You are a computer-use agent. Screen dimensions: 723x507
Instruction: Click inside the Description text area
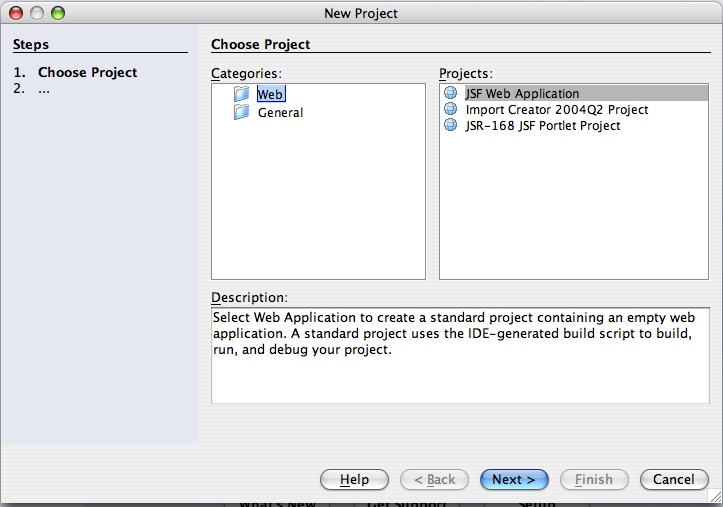point(460,355)
